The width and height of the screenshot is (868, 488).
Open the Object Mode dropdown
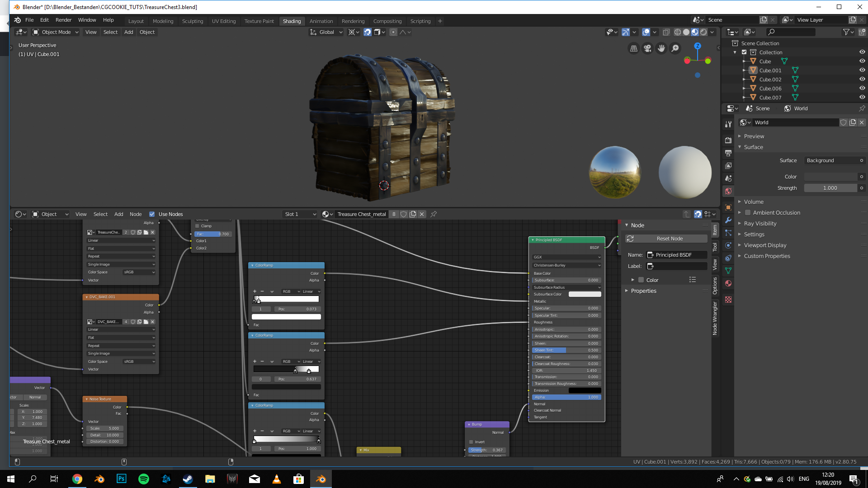coord(56,32)
